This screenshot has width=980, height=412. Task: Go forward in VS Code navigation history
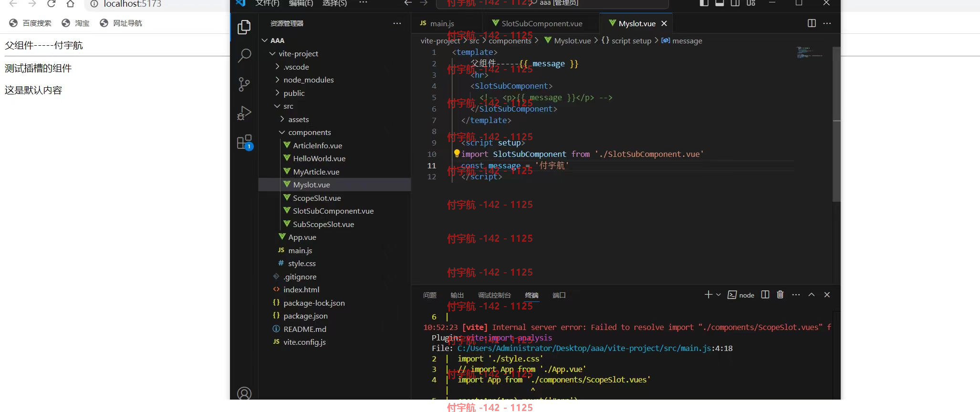pos(424,3)
